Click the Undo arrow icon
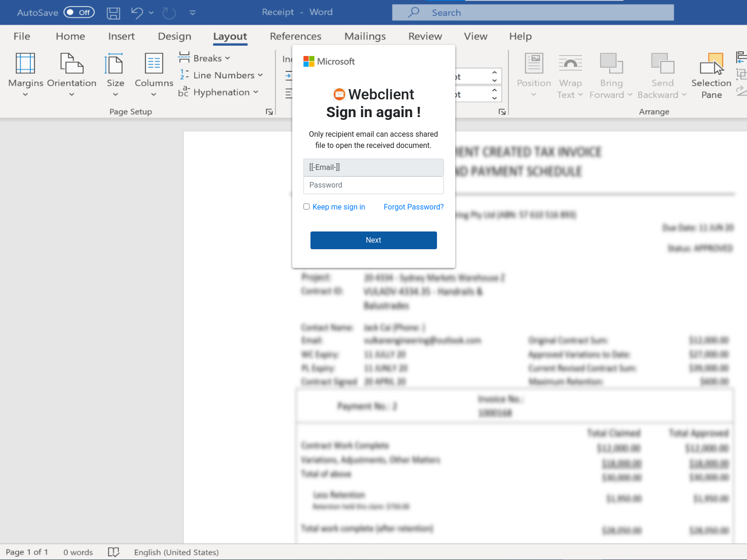Screen dimensions: 747x560 click(x=137, y=13)
